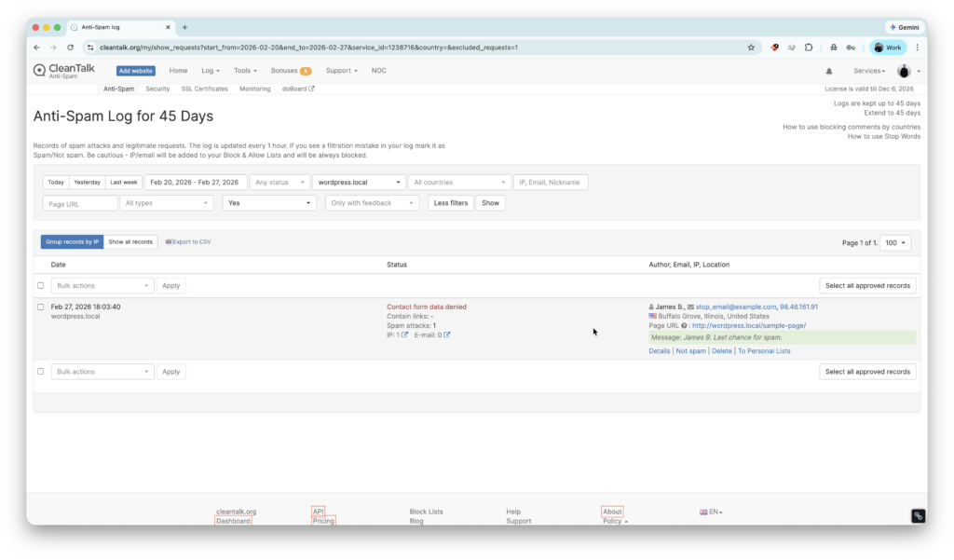Expand the All countries dropdown

coord(458,182)
